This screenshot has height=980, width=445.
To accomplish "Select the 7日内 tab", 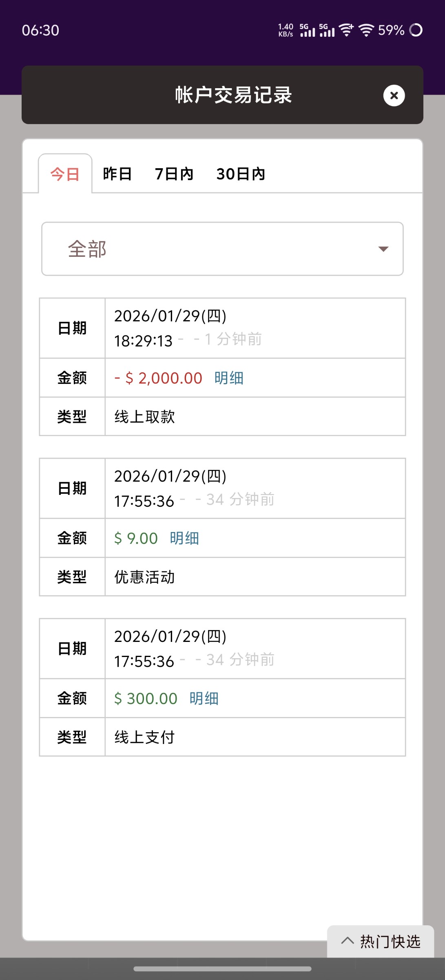I will tap(174, 174).
